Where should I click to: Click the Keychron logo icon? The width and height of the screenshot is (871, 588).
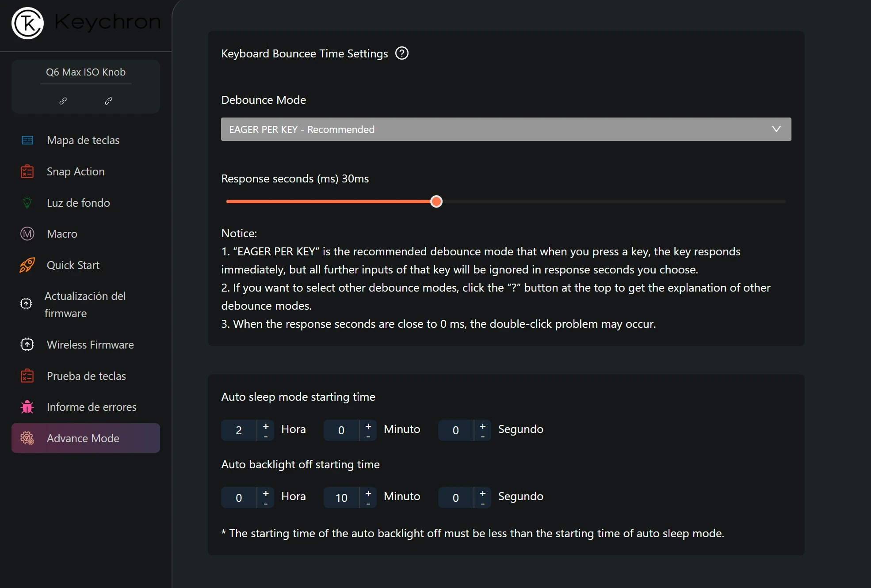click(x=27, y=23)
